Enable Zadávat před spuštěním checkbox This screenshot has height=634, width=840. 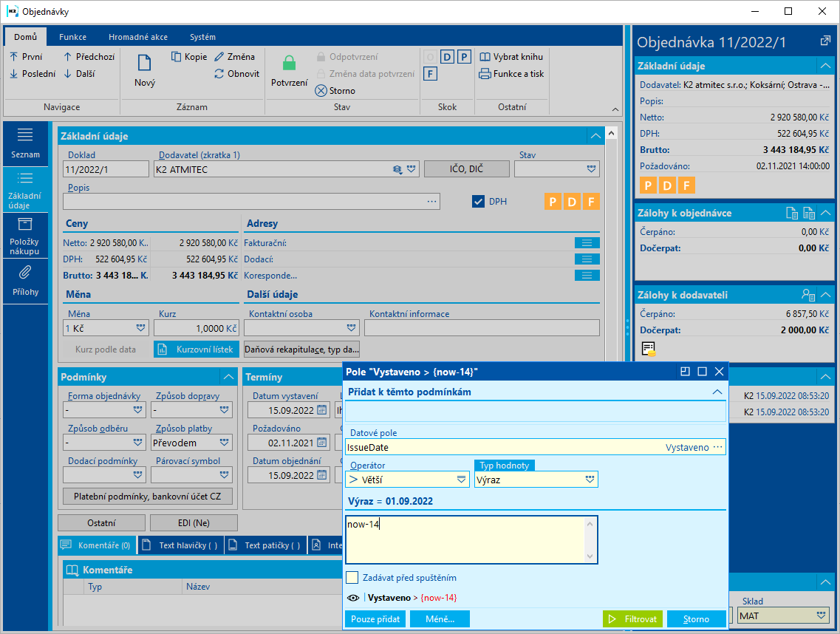point(352,578)
